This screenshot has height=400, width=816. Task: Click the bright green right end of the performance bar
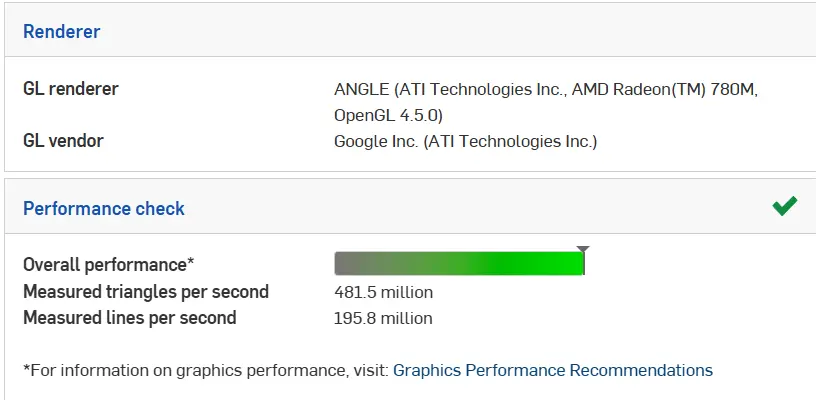point(570,264)
